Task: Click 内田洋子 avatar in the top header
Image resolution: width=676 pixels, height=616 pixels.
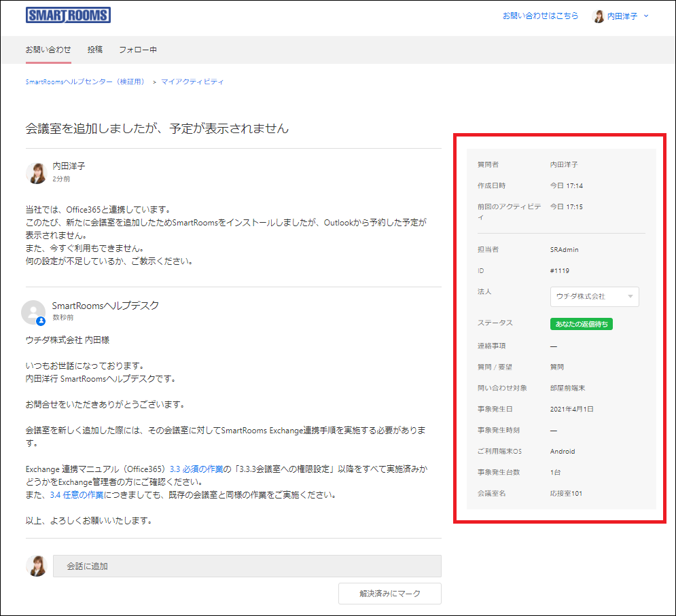Action: (599, 16)
